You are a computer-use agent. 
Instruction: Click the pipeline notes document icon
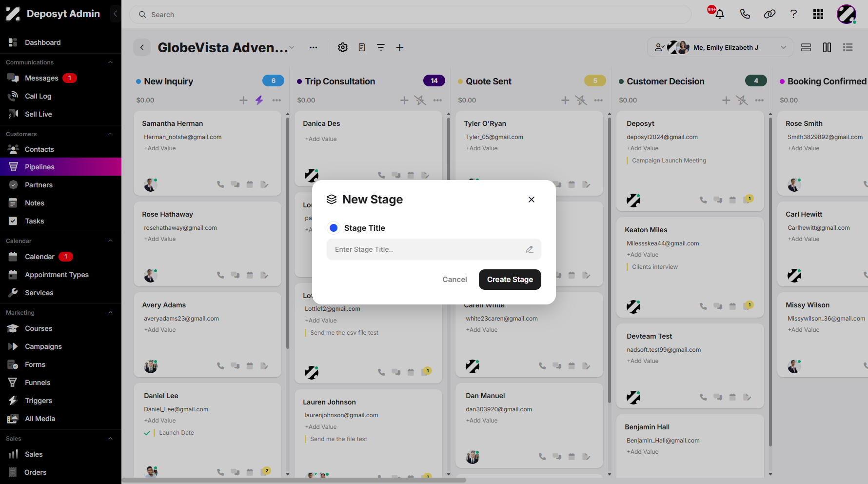[x=362, y=47]
